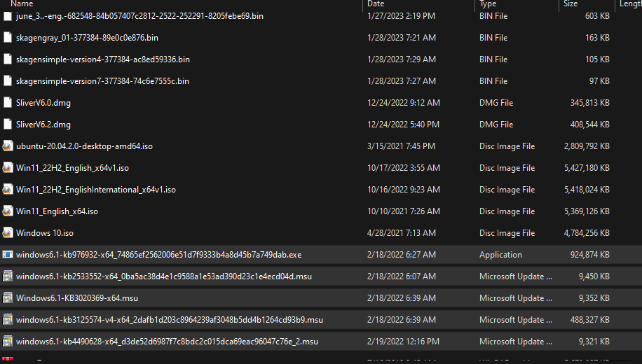Screen dimensions: 642x364
Task: Click the kb2533552 msu update icon
Action: click(8, 276)
